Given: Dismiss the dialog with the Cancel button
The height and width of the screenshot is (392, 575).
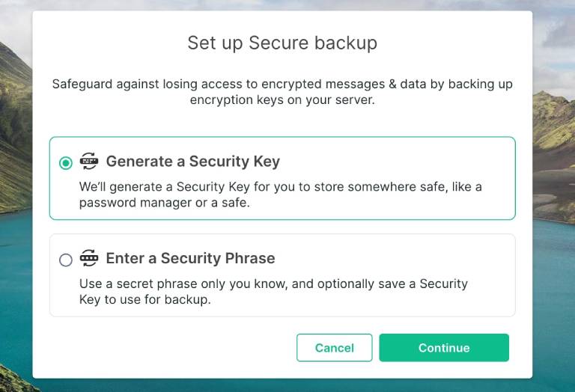Looking at the screenshot, I should 335,348.
